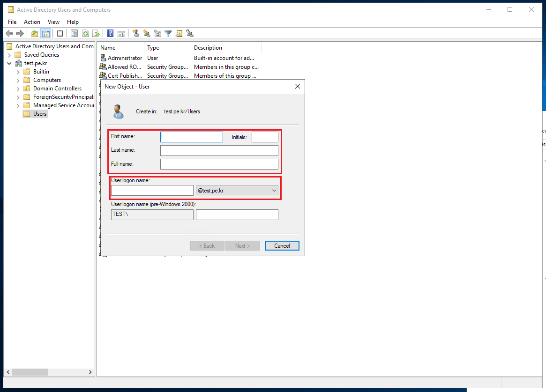Click the Saved Queries folder icon
The width and height of the screenshot is (546, 392).
[x=18, y=55]
